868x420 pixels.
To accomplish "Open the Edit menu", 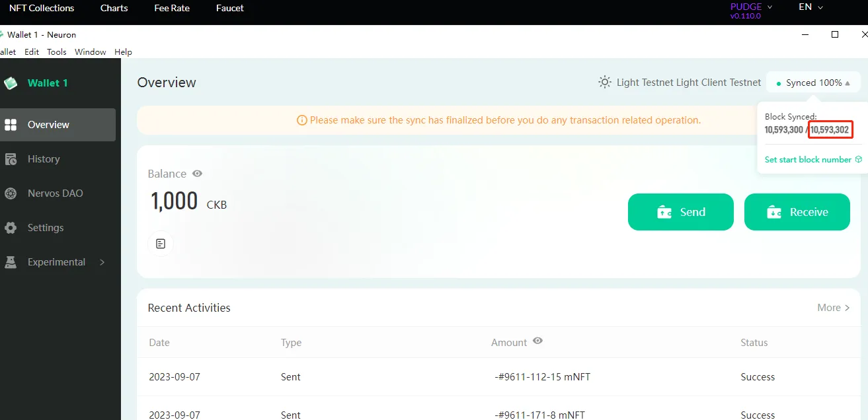I will (32, 52).
